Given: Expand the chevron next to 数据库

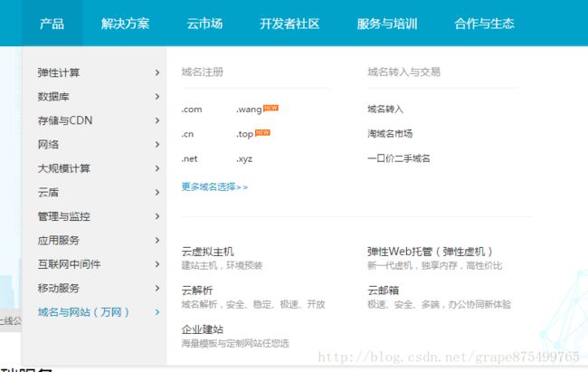Looking at the screenshot, I should (157, 97).
